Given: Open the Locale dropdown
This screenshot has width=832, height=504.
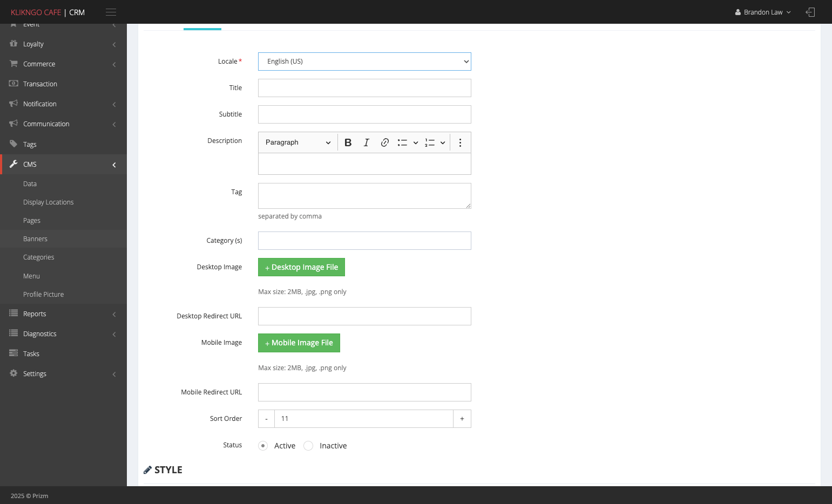Looking at the screenshot, I should tap(364, 62).
